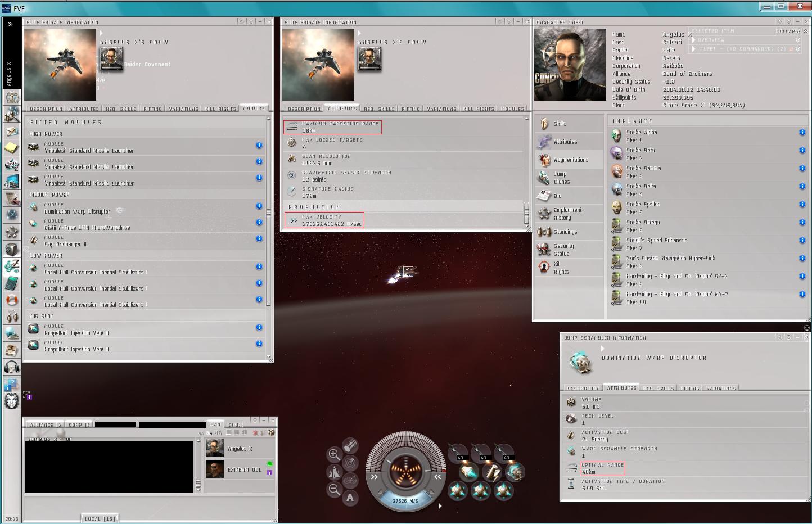Image resolution: width=812 pixels, height=524 pixels.
Task: Click the Domination Warp Disruptor module image
Action: [x=580, y=362]
